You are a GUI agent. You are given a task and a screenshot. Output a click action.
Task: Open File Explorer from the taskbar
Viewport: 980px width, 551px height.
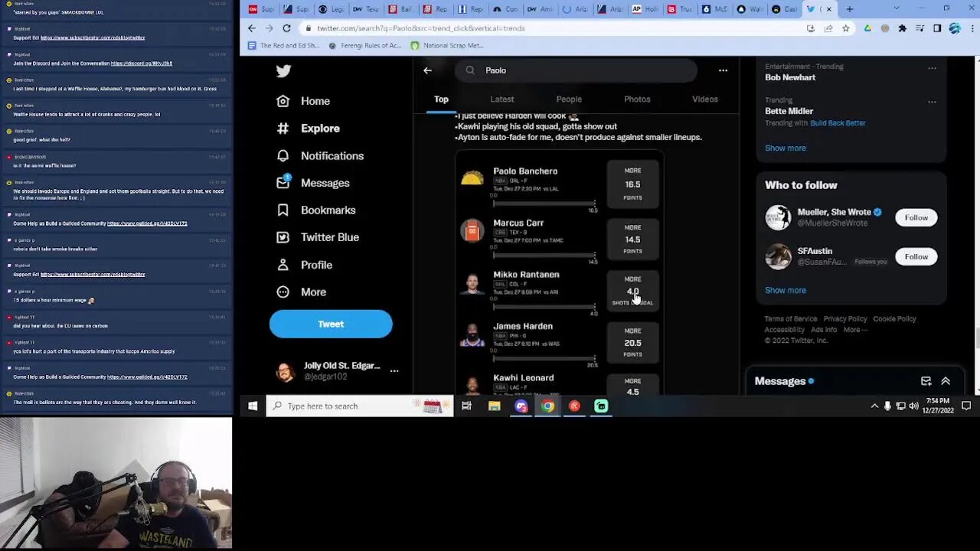[495, 406]
